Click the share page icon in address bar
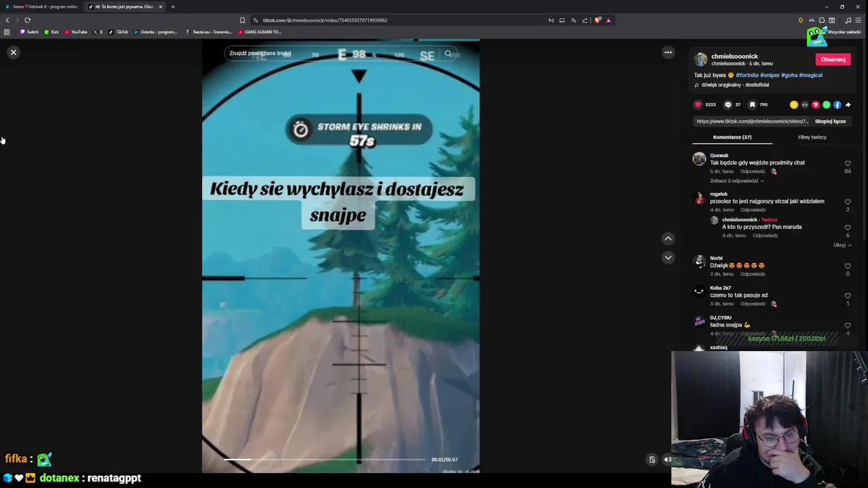This screenshot has height=488, width=868. point(585,20)
